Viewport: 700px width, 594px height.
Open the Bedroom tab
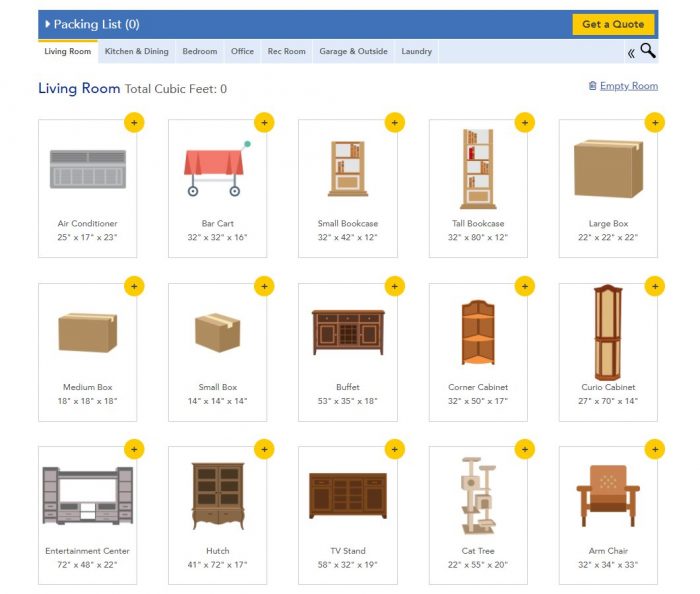coord(200,51)
